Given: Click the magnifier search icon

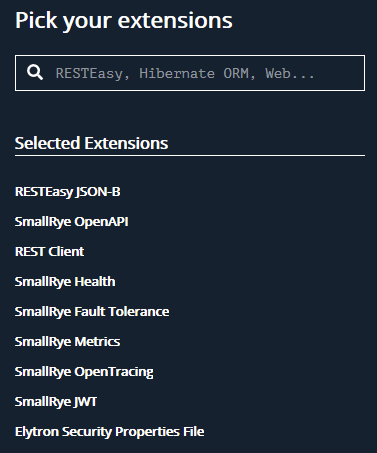Looking at the screenshot, I should (x=35, y=72).
